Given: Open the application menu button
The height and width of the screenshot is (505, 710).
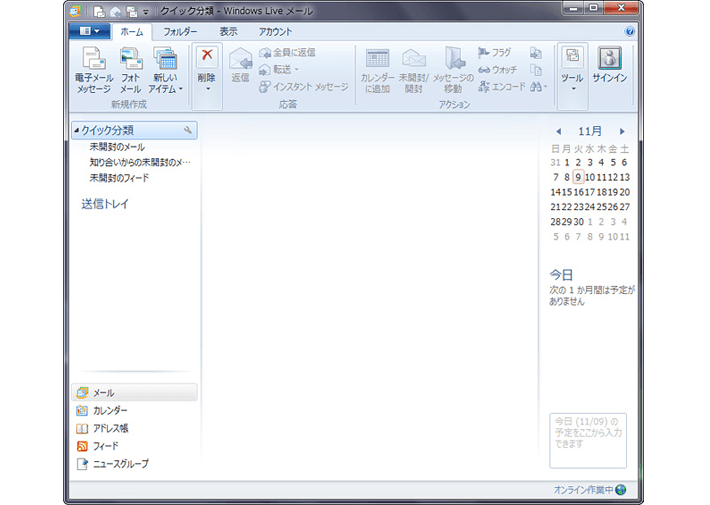Looking at the screenshot, I should pyautogui.click(x=89, y=32).
